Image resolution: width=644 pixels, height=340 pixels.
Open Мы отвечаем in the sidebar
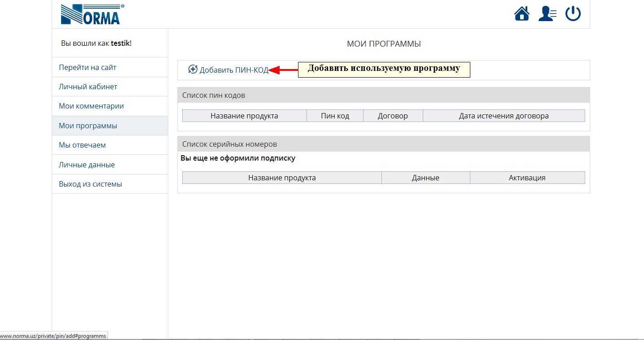[x=82, y=145]
